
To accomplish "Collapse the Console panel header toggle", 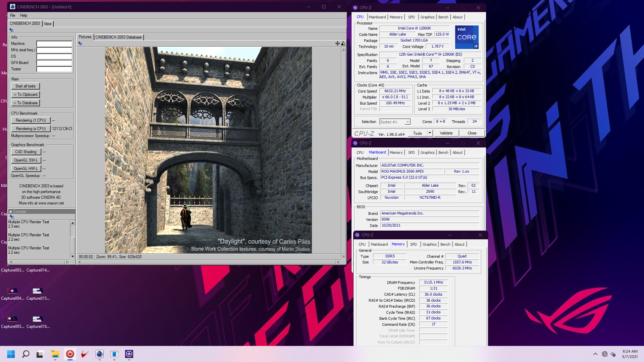I will pyautogui.click(x=10, y=212).
